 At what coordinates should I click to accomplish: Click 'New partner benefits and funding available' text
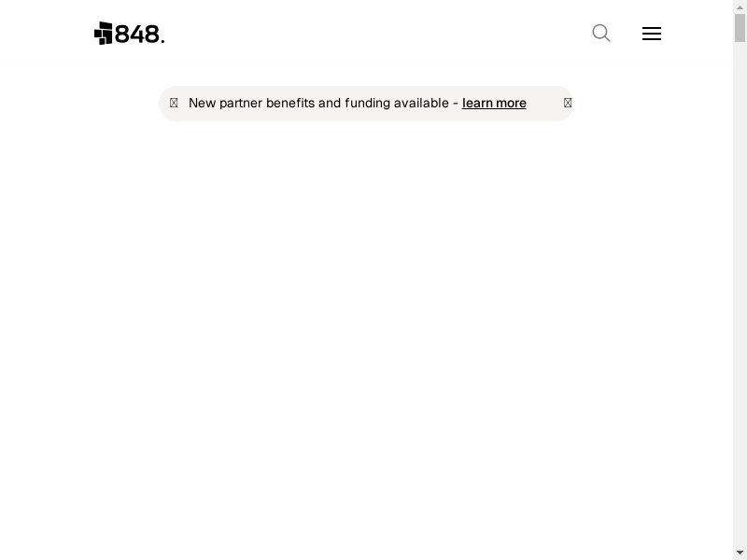[x=318, y=104]
